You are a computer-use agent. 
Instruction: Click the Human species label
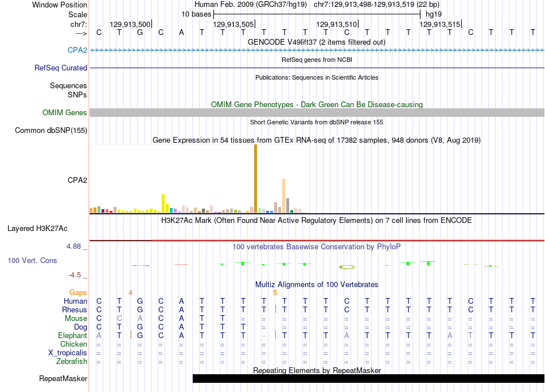(75, 301)
